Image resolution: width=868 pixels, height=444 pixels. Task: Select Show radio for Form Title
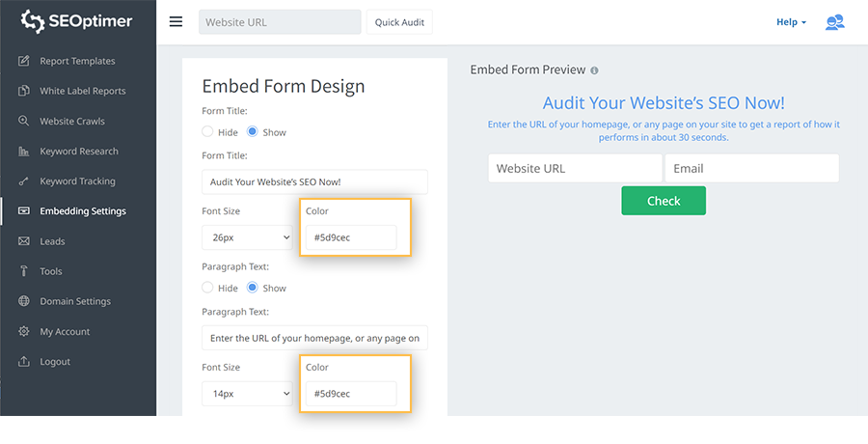[x=253, y=131]
